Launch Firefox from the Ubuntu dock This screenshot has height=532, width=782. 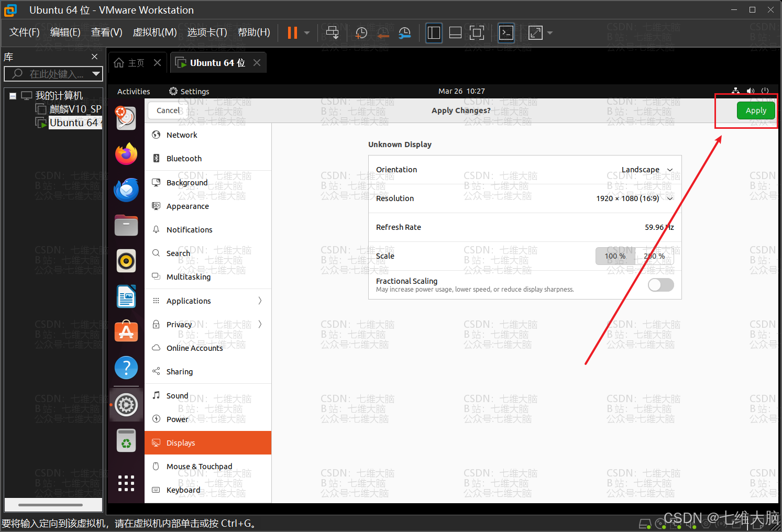(x=126, y=154)
